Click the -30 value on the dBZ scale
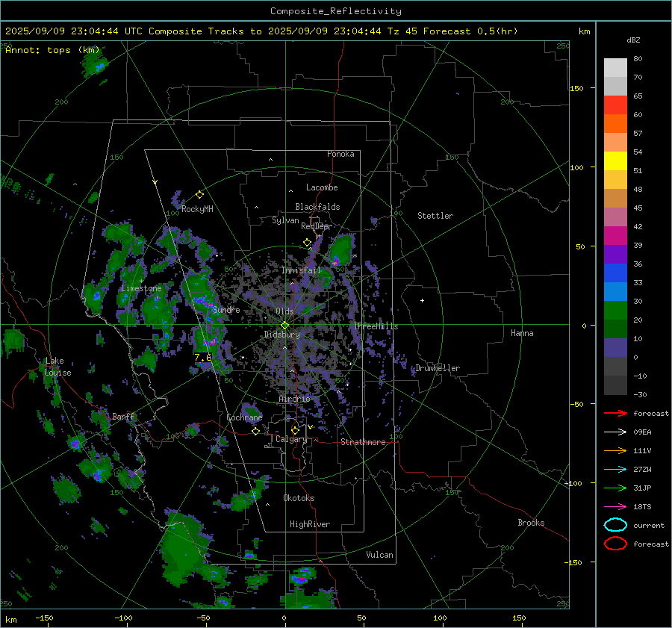Image resolution: width=672 pixels, height=628 pixels. point(640,394)
